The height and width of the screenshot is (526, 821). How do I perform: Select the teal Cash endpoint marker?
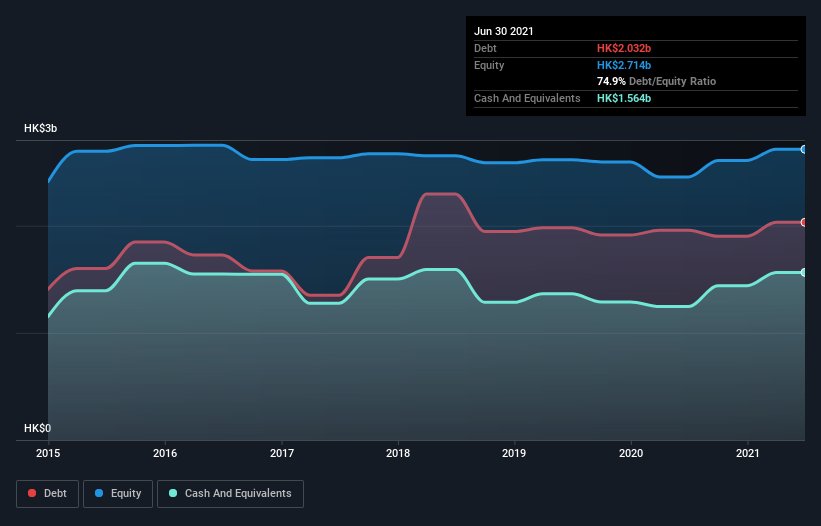pos(804,273)
